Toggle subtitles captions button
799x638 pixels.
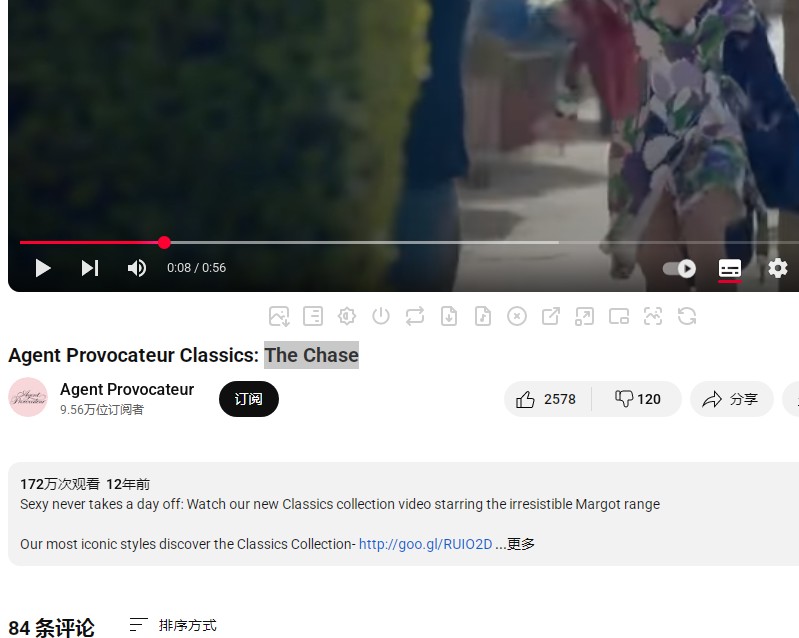730,268
